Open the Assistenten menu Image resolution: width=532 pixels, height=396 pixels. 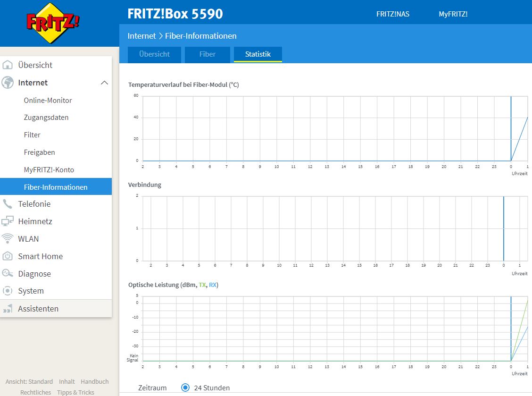pyautogui.click(x=38, y=308)
